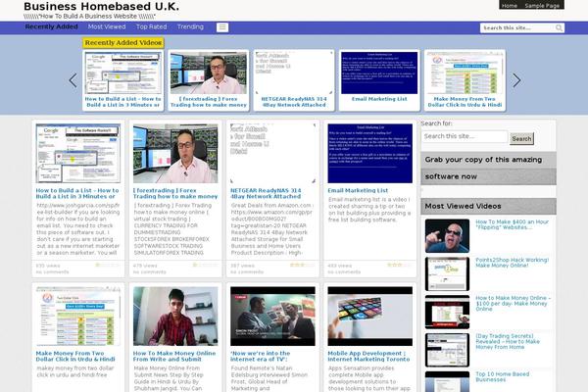The height and width of the screenshot is (392, 588).
Task: Rate 'How to Build a List' card stars
Action: click(108, 266)
